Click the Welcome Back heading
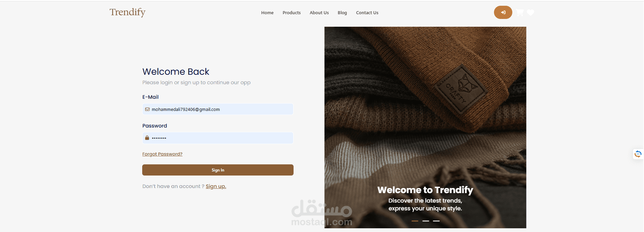This screenshot has width=644, height=232. [x=176, y=72]
